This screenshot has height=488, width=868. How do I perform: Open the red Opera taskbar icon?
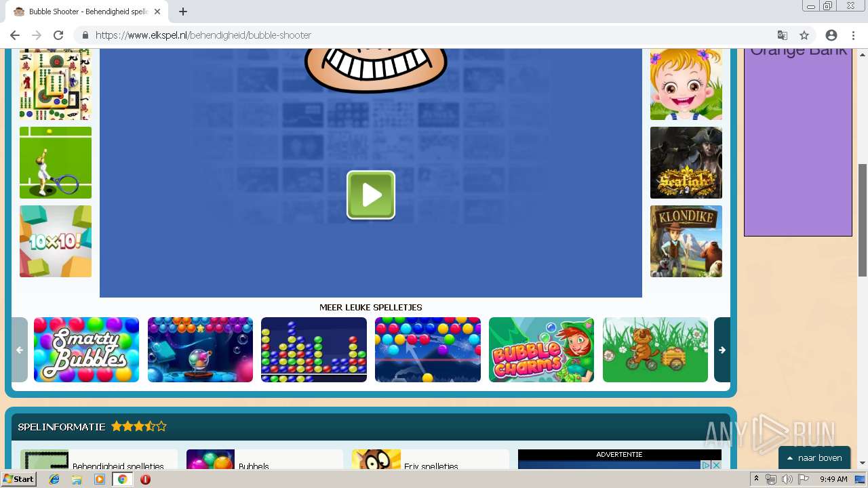point(145,479)
